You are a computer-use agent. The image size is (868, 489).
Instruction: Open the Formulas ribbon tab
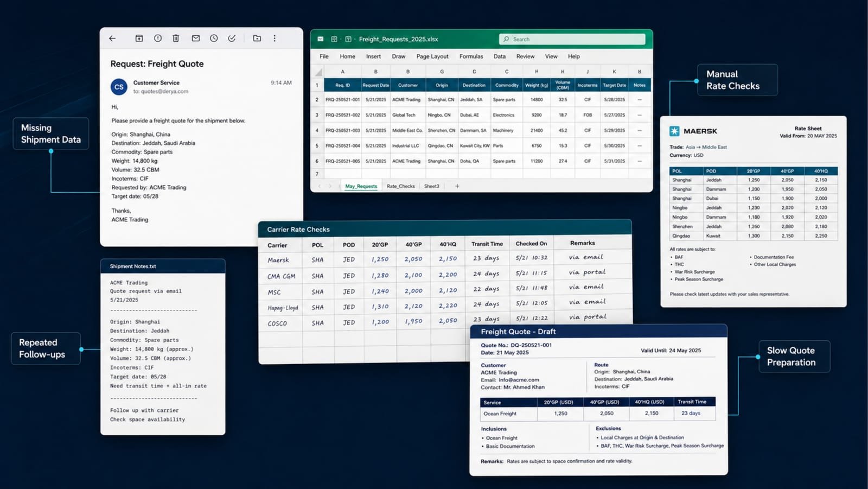pos(471,56)
